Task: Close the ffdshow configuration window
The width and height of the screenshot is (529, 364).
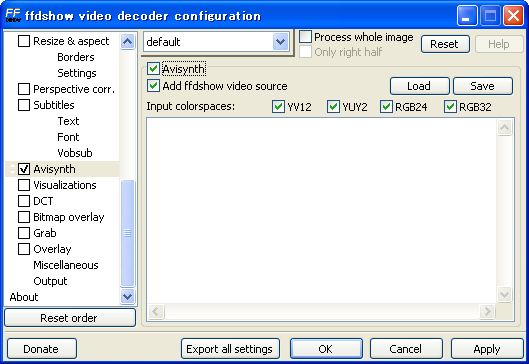Action: [513, 16]
